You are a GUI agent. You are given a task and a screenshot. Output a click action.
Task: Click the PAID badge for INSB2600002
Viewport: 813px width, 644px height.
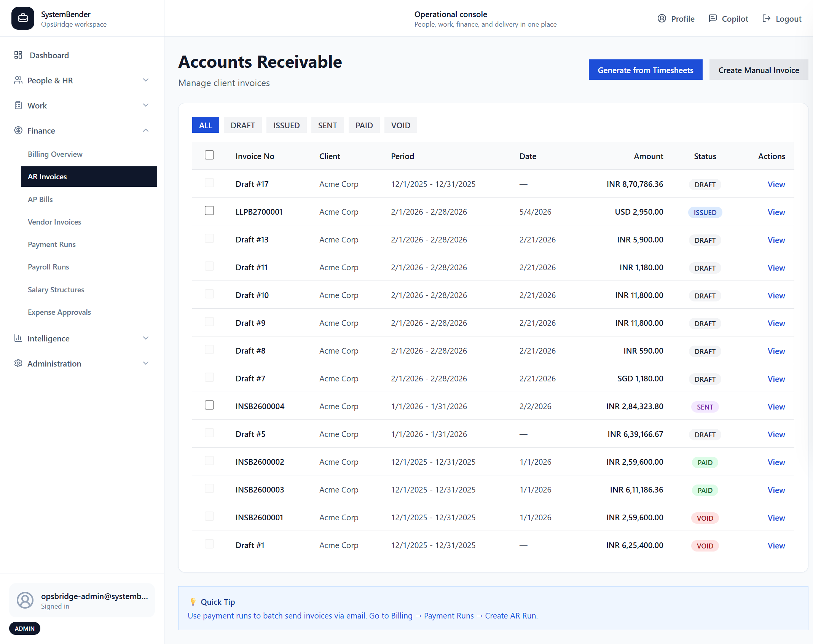[705, 462]
